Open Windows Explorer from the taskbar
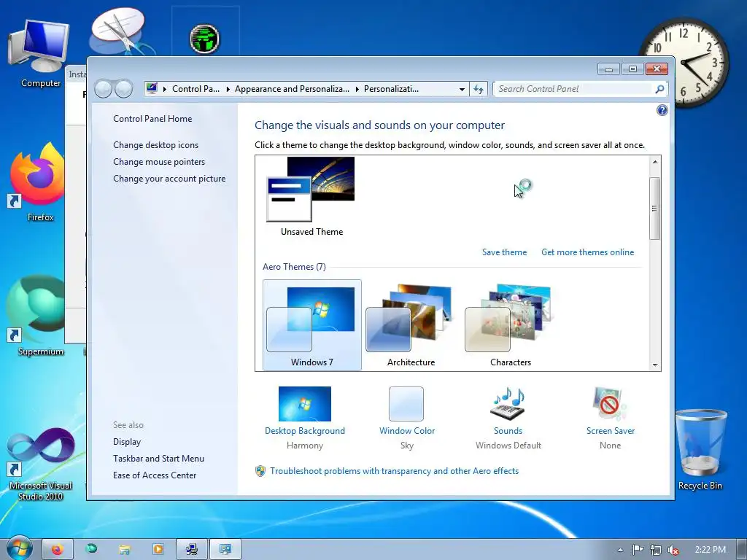Image resolution: width=747 pixels, height=560 pixels. [125, 550]
